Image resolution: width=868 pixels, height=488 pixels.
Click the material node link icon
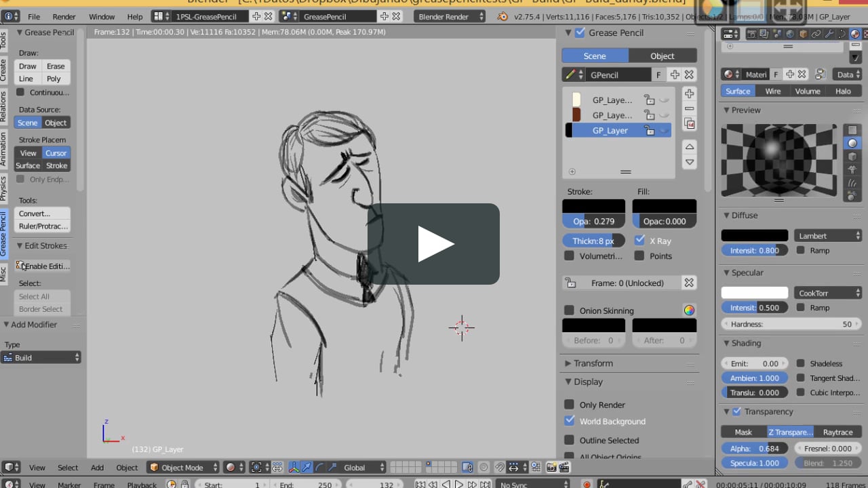820,75
